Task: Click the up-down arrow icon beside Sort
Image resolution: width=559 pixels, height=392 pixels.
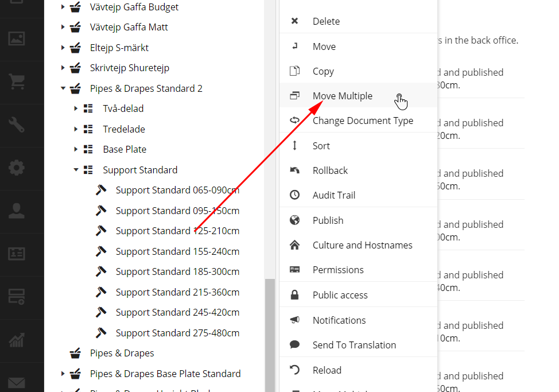Action: pyautogui.click(x=294, y=145)
